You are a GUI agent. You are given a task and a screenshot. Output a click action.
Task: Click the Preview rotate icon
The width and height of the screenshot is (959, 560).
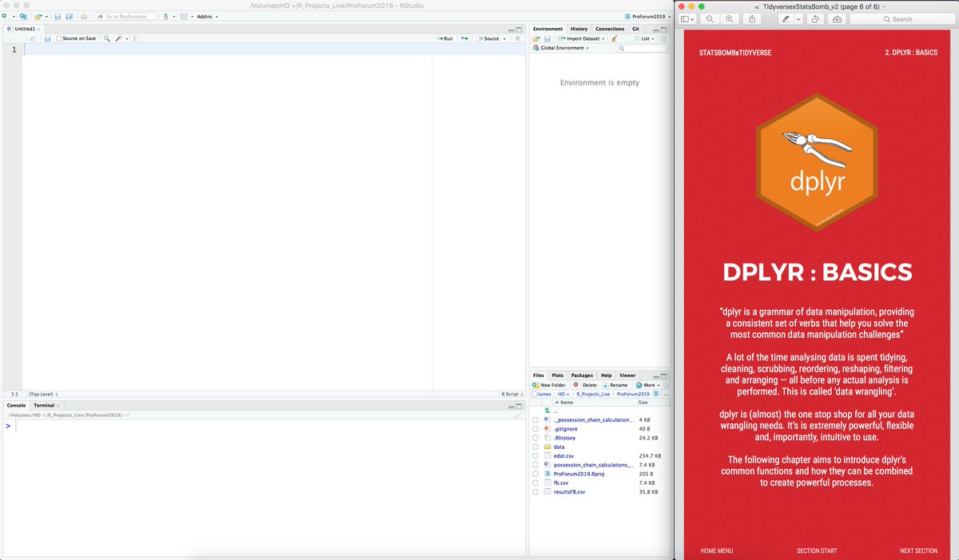click(x=815, y=19)
